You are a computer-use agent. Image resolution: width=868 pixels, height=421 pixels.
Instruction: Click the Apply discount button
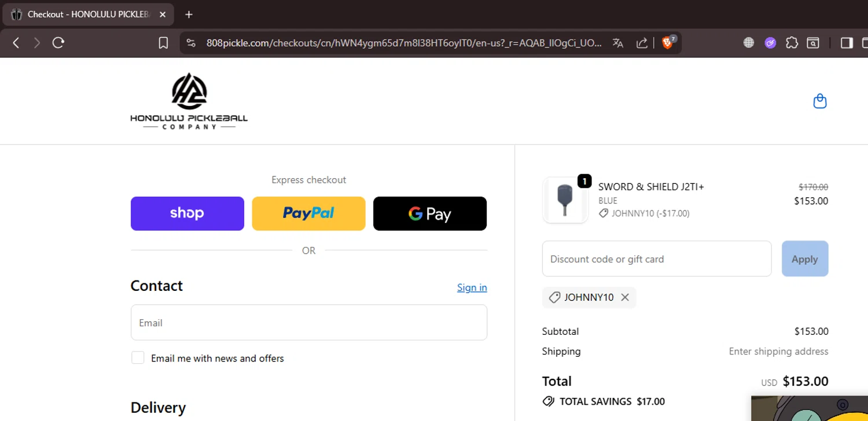(805, 258)
